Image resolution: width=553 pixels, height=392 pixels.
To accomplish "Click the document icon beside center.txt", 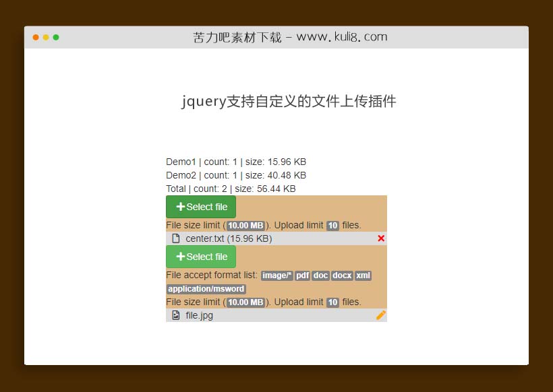I will pyautogui.click(x=177, y=238).
